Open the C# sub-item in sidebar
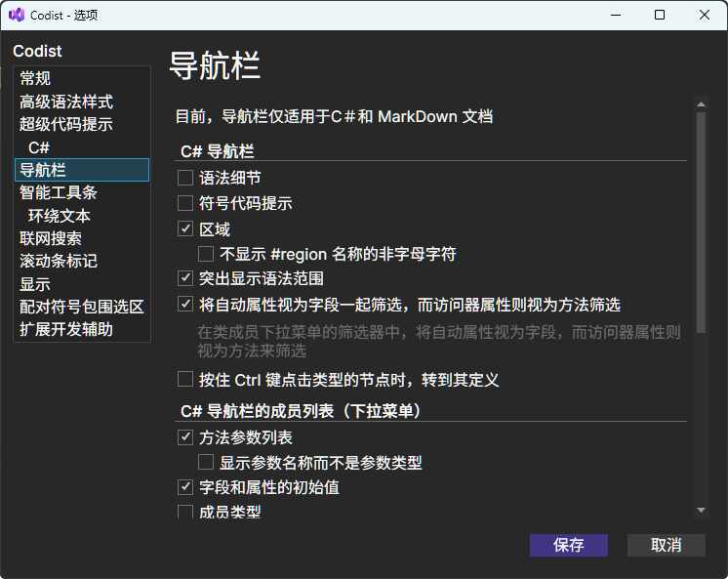Image resolution: width=728 pixels, height=579 pixels. click(x=39, y=147)
